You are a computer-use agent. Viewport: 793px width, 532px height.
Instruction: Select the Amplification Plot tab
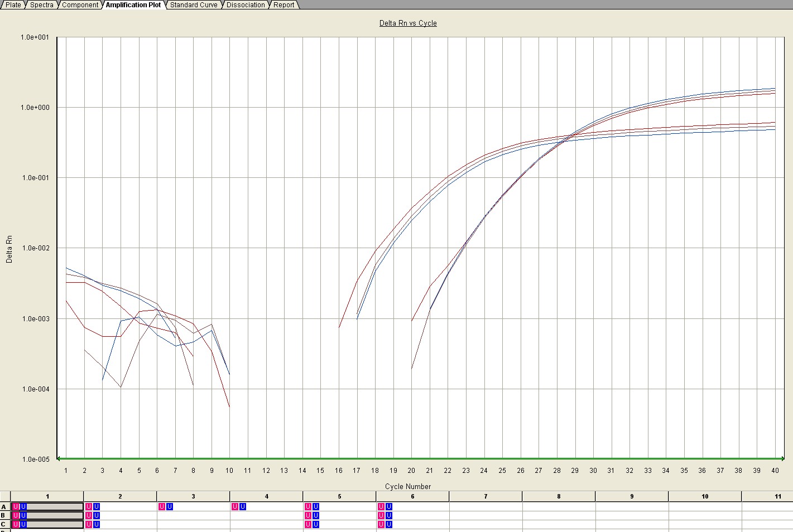point(133,4)
